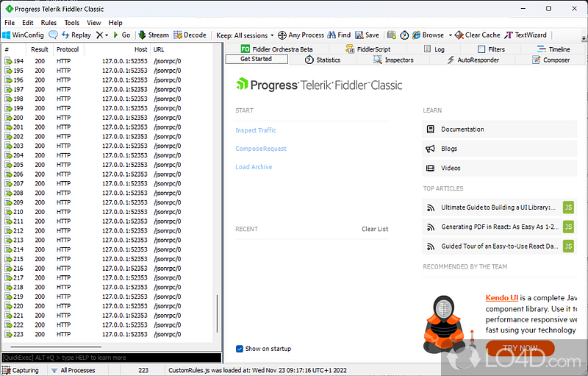Toggle Stream mode in the toolbar
588x376 pixels.
[154, 35]
